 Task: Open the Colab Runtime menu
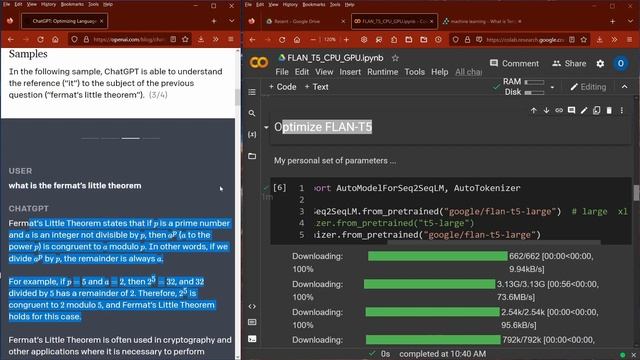click(382, 72)
